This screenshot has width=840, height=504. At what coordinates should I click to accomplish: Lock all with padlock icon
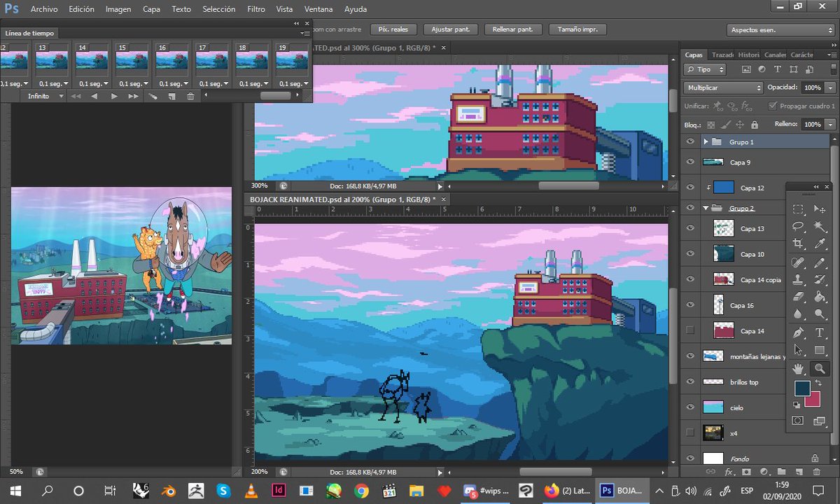pos(755,125)
